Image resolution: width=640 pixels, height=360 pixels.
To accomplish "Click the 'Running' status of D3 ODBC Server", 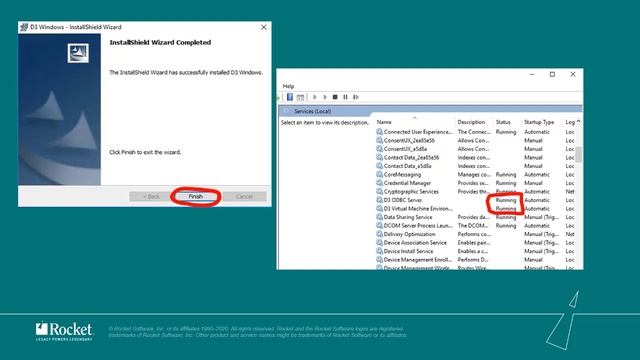I will [506, 200].
